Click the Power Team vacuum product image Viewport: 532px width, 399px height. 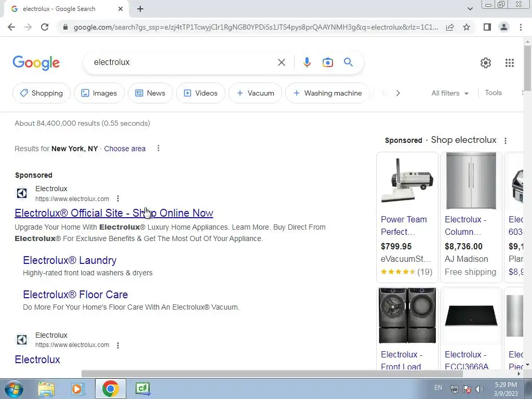pos(407,180)
